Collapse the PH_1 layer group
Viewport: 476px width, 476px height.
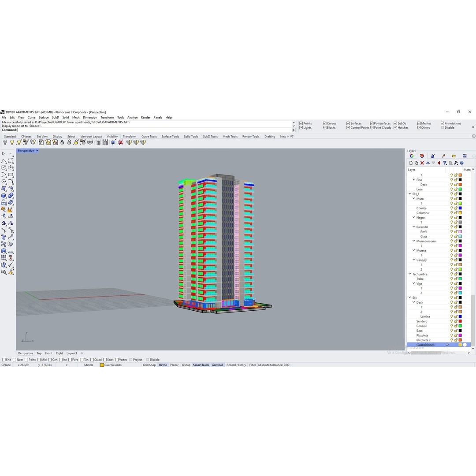409,194
